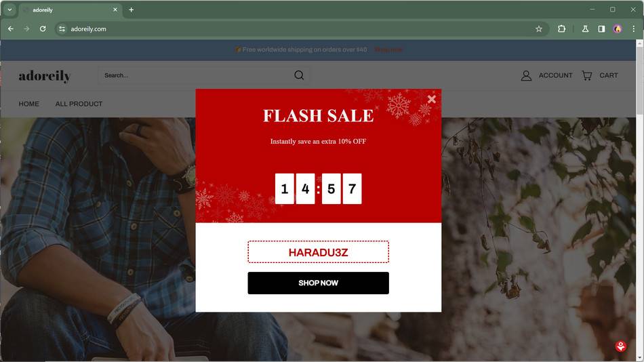Viewport: 644px width, 362px height.
Task: Copy the HARADU3Z coupon code box
Action: (318, 252)
